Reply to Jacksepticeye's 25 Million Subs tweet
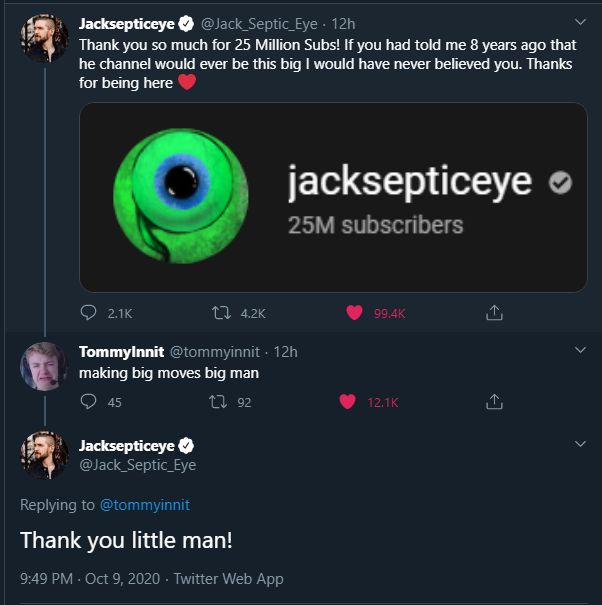Screen dimensions: 602x605 pyautogui.click(x=88, y=313)
